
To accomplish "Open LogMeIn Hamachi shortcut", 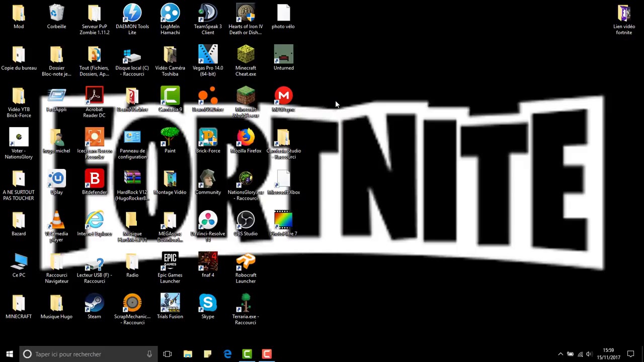I will point(170,19).
